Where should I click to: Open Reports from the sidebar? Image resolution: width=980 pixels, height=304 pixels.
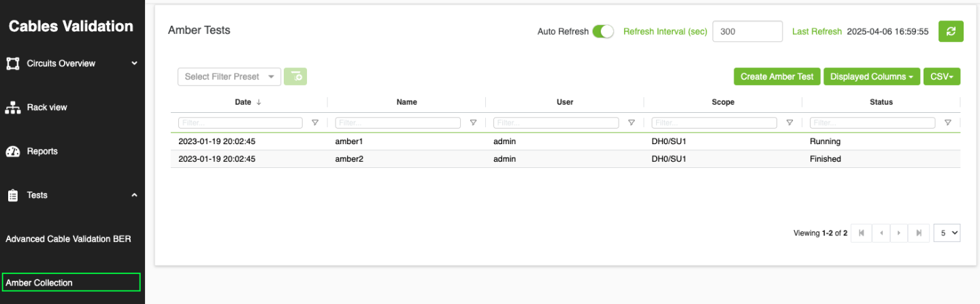coord(42,151)
